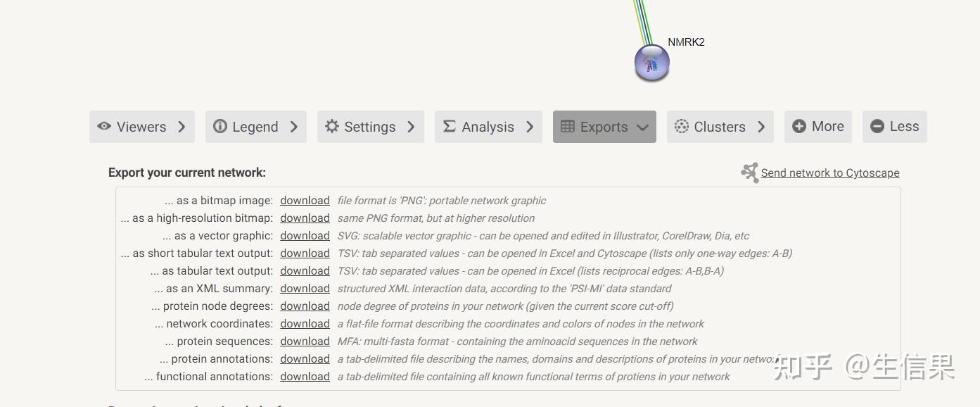Collapse the Exports dropdown arrow

pyautogui.click(x=642, y=127)
